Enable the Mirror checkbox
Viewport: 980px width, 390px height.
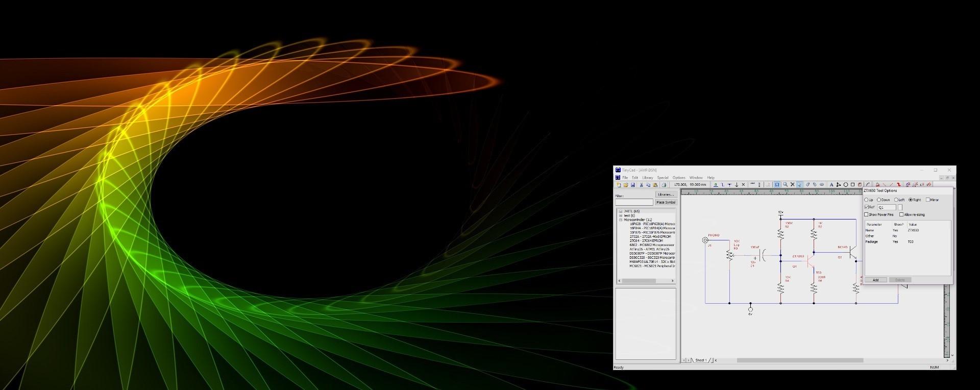coord(928,200)
